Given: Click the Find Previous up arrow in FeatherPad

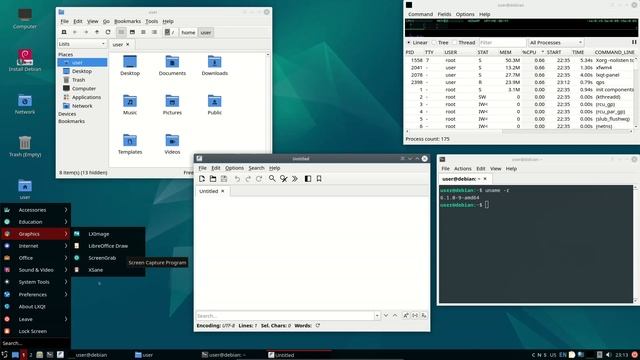Looking at the screenshot, I should tap(395, 316).
